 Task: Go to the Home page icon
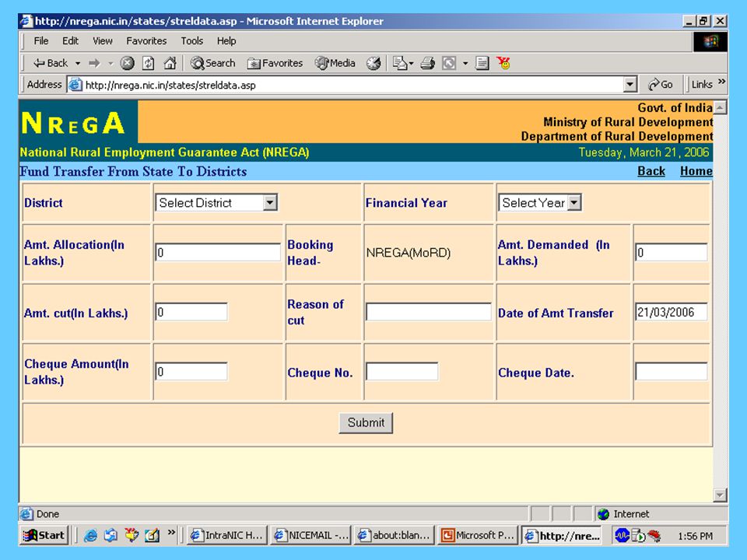pos(170,63)
